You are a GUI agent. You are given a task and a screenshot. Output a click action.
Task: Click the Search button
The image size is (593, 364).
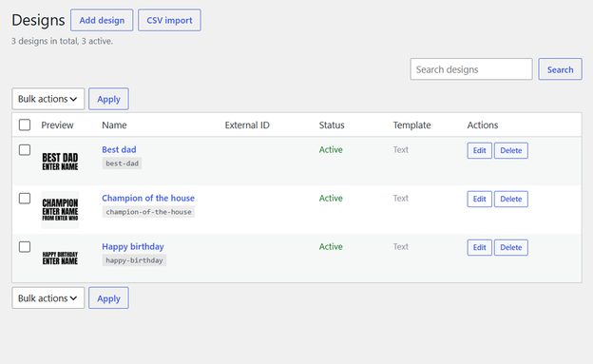pyautogui.click(x=560, y=69)
